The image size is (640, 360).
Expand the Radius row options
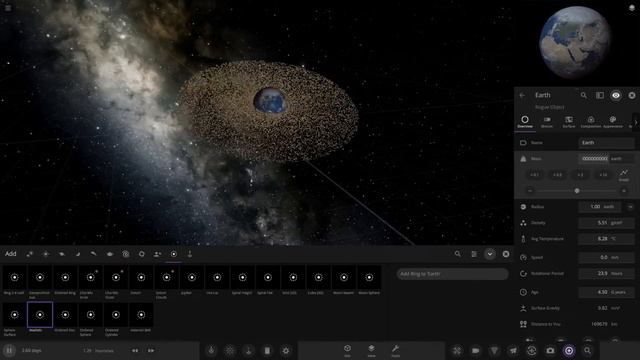coord(630,207)
